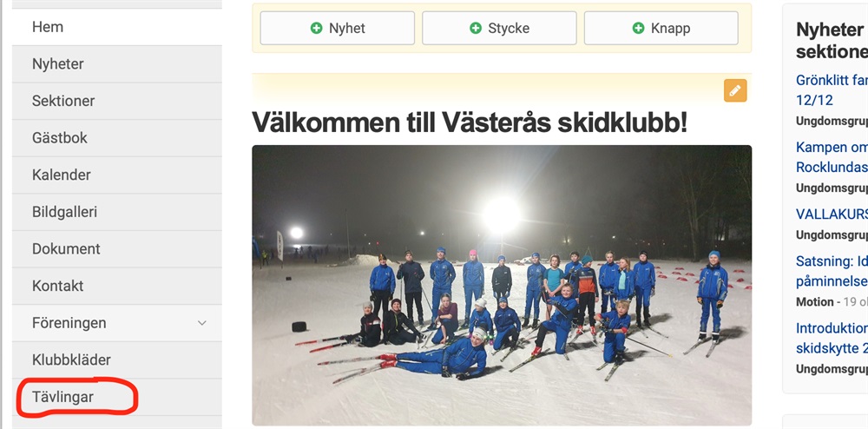Expand the Föreningen submenu chevron
The width and height of the screenshot is (868, 429).
pyautogui.click(x=202, y=323)
